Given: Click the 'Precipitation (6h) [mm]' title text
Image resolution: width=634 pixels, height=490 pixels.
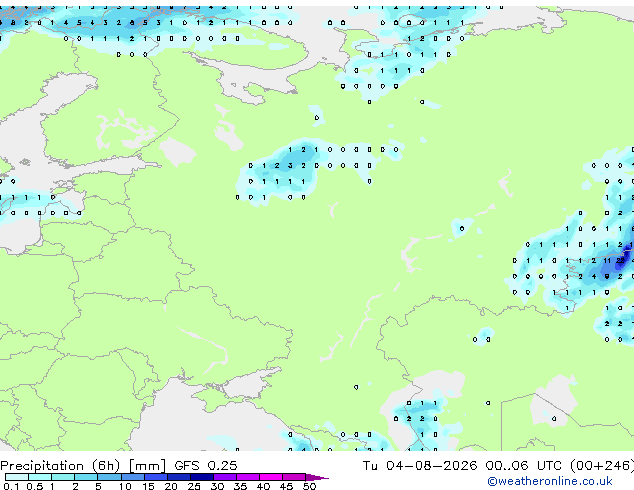Looking at the screenshot, I should (83, 466).
